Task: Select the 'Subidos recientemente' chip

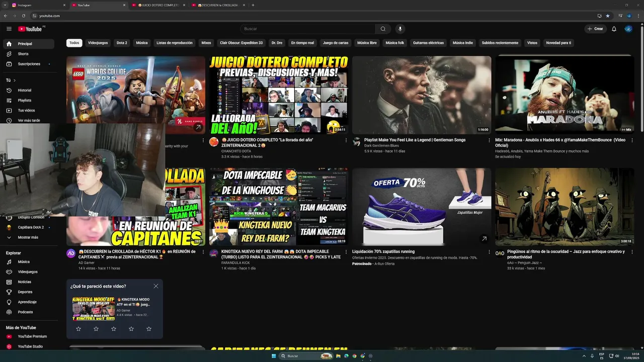Action: pyautogui.click(x=500, y=43)
